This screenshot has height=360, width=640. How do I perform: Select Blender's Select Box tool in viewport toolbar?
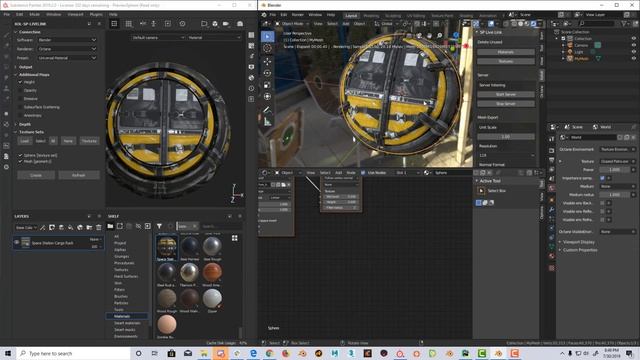pyautogui.click(x=267, y=37)
